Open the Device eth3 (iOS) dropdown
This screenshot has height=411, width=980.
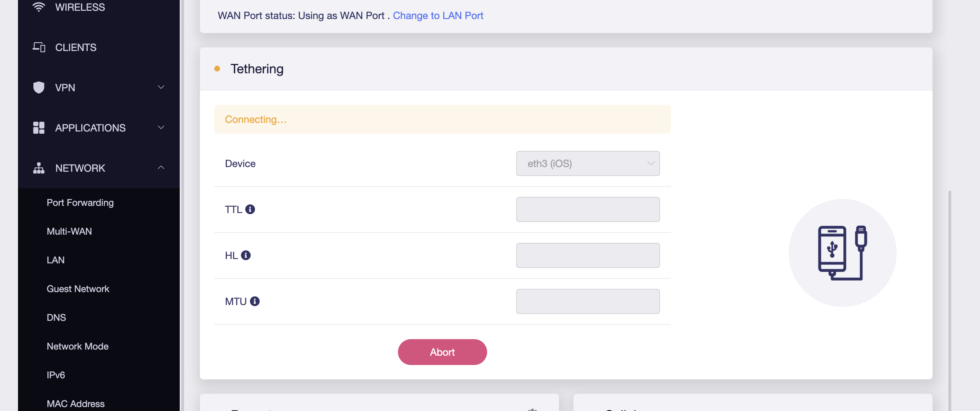point(587,163)
